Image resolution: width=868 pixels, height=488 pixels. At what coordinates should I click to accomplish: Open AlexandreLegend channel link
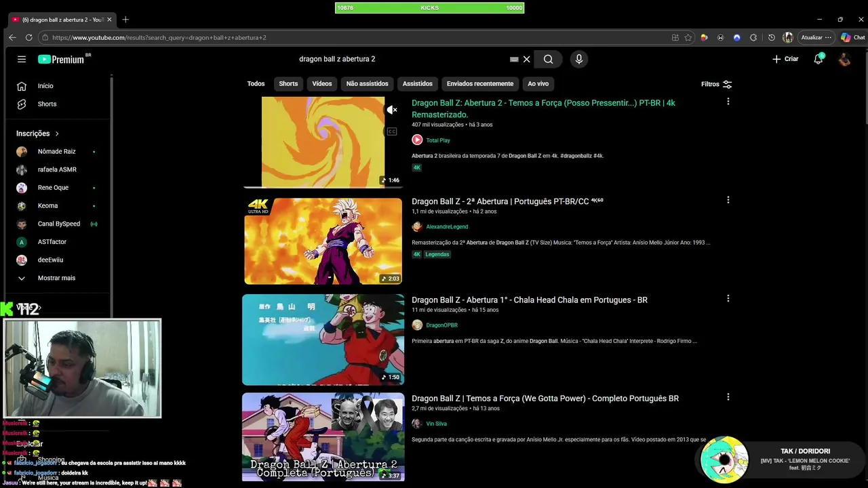(x=447, y=226)
